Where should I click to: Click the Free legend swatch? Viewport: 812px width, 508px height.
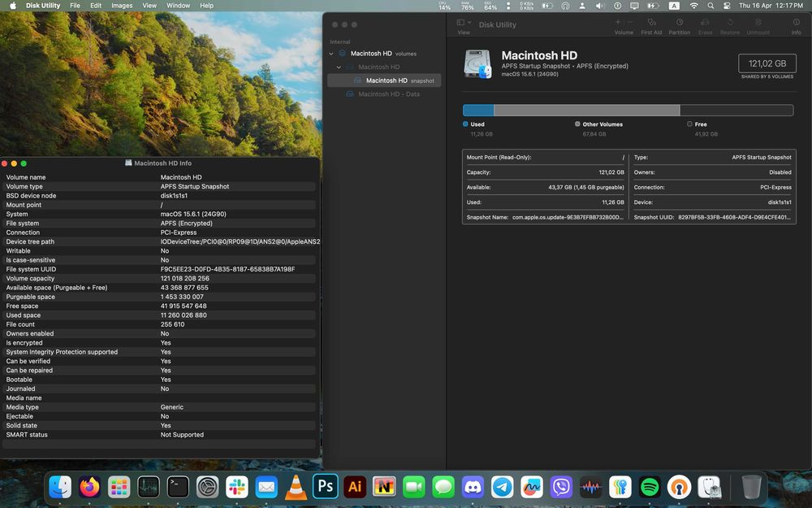pyautogui.click(x=689, y=124)
